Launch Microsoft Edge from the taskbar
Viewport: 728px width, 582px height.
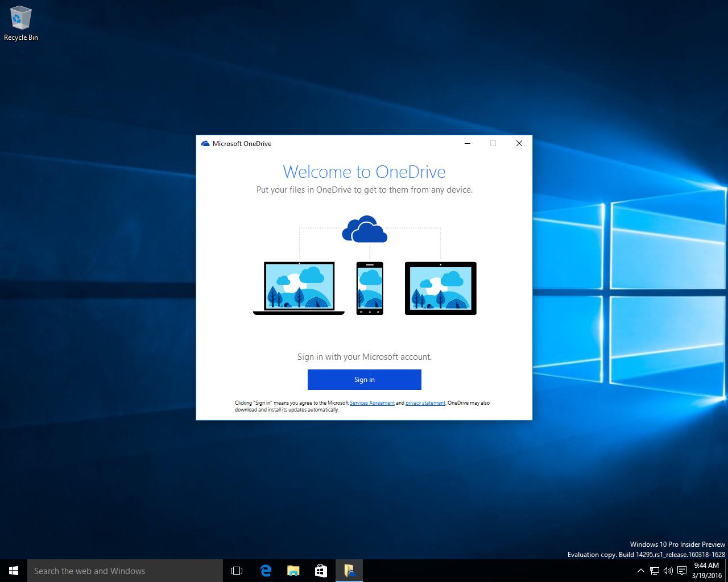pos(265,571)
